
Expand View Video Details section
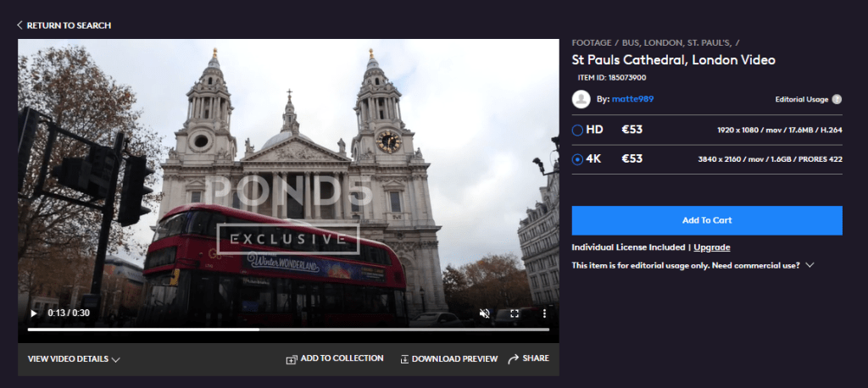[74, 359]
